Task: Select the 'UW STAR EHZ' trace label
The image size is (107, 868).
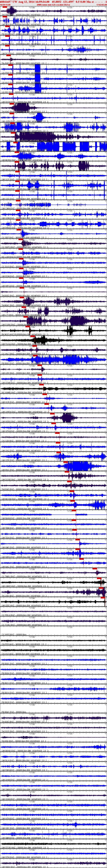Action: (9, 383)
